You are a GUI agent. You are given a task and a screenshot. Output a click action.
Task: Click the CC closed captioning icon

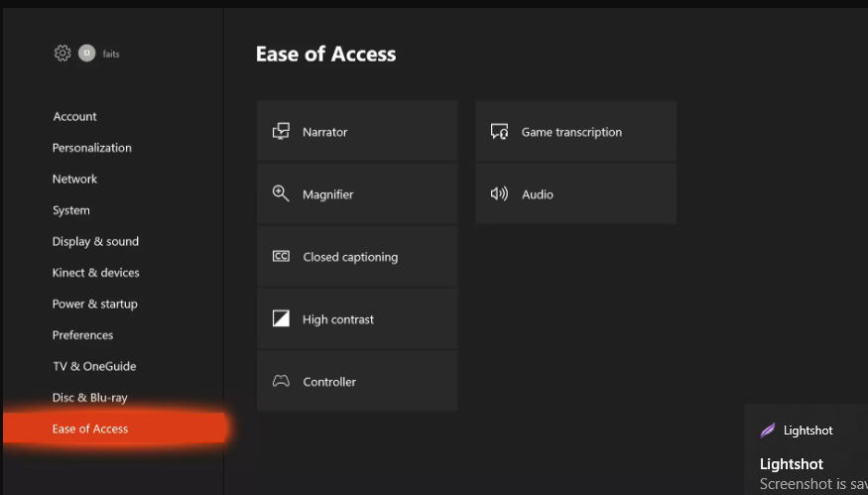coord(281,256)
